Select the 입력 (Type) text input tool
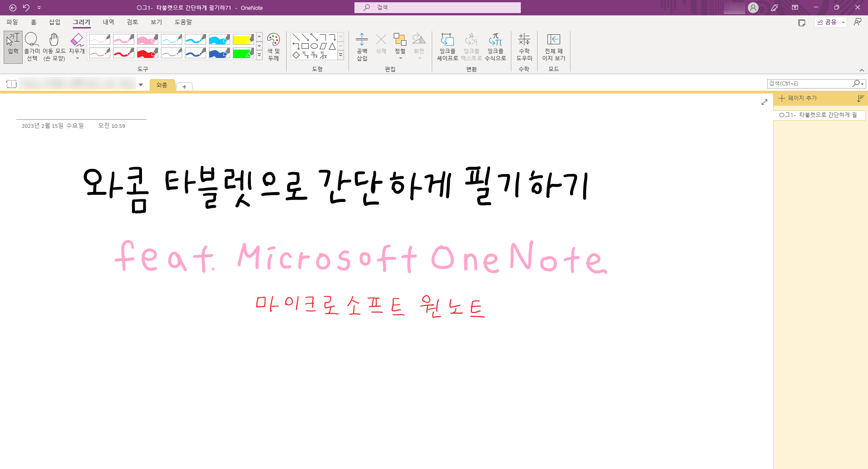Image resolution: width=868 pixels, height=469 pixels. [x=13, y=47]
